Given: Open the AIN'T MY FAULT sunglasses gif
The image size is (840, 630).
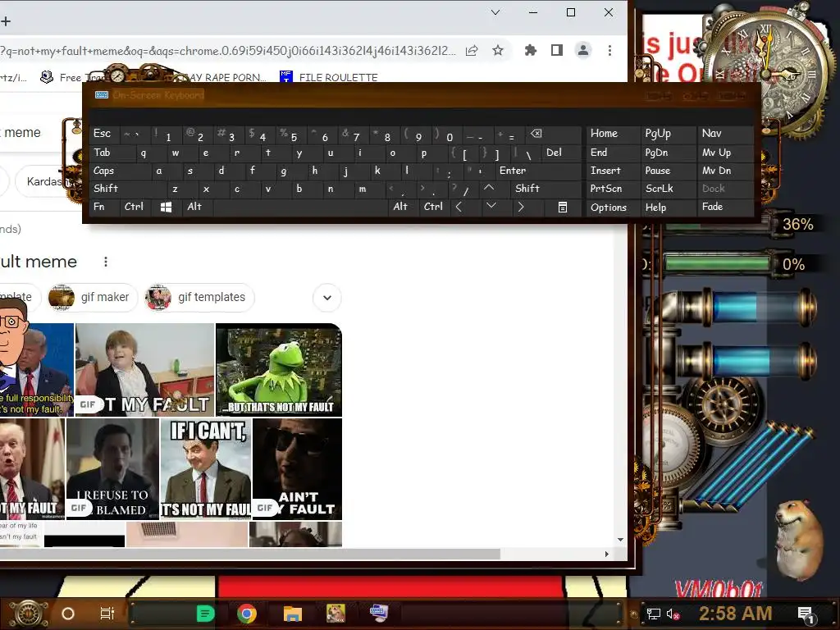Looking at the screenshot, I should pos(297,468).
